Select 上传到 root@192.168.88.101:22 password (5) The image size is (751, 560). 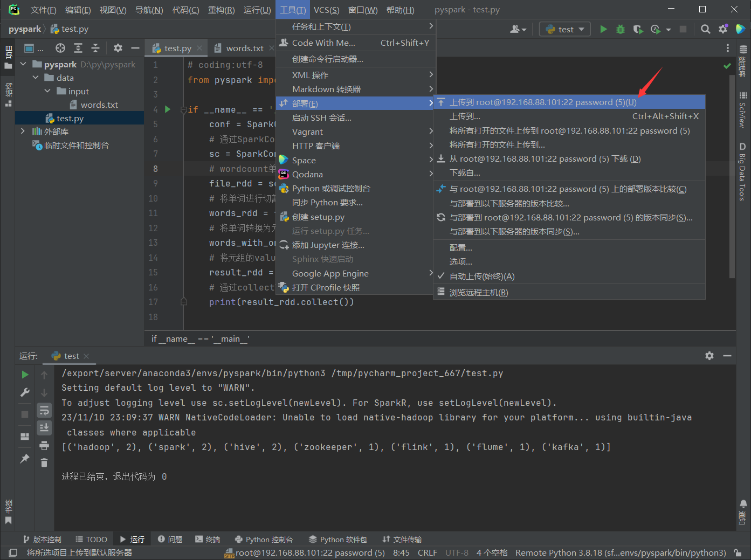570,102
